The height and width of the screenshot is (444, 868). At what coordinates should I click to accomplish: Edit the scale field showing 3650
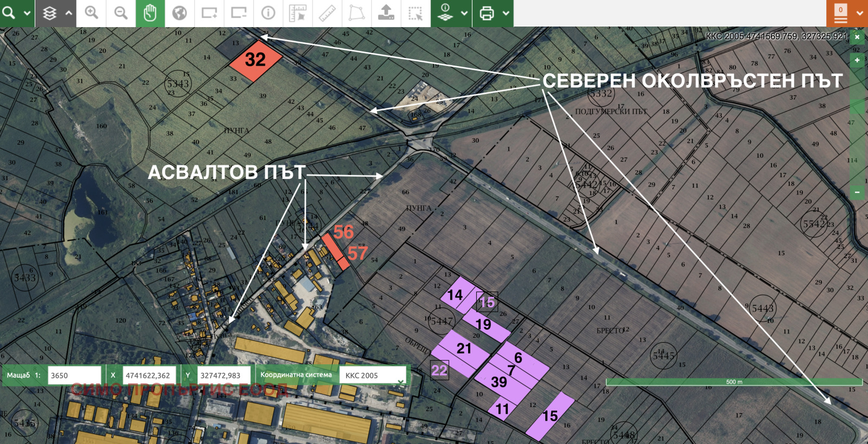[x=74, y=375]
